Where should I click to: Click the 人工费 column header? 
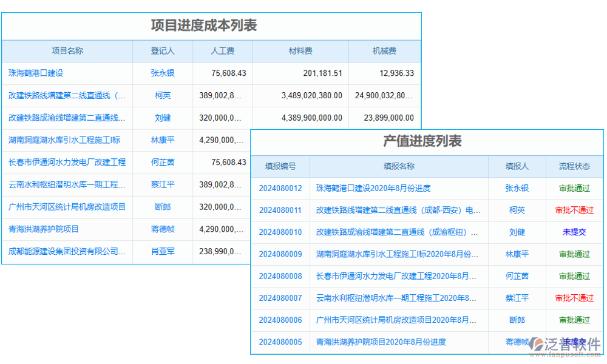point(223,52)
